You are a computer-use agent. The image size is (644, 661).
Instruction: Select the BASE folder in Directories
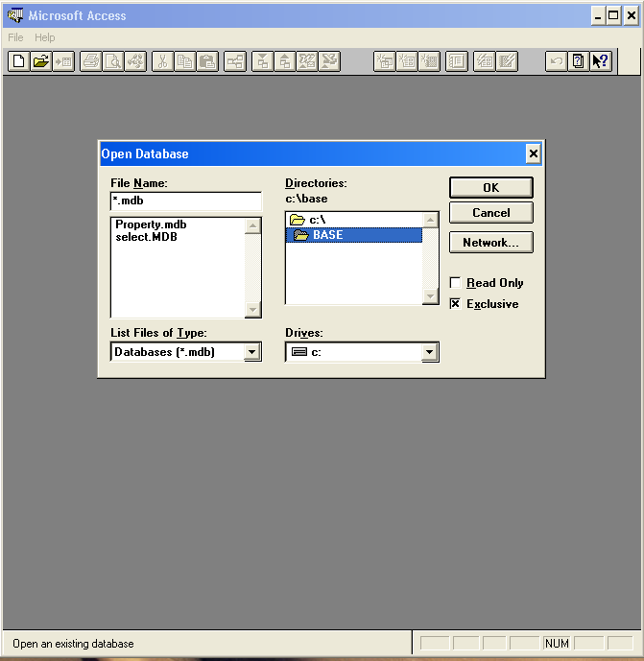point(354,235)
